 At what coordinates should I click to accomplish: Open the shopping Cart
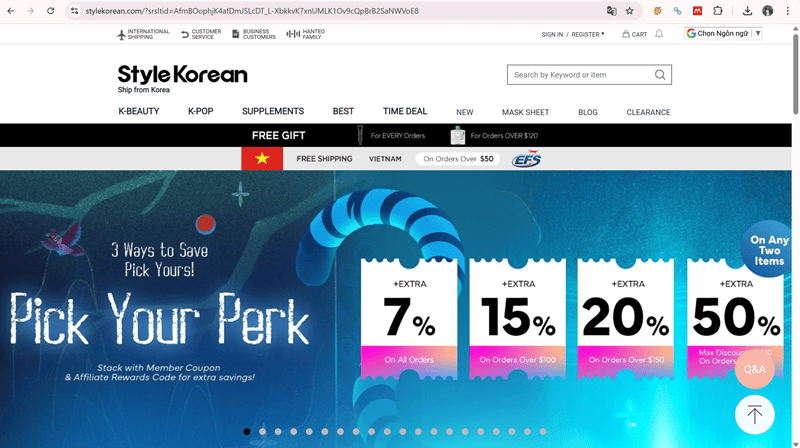(634, 34)
